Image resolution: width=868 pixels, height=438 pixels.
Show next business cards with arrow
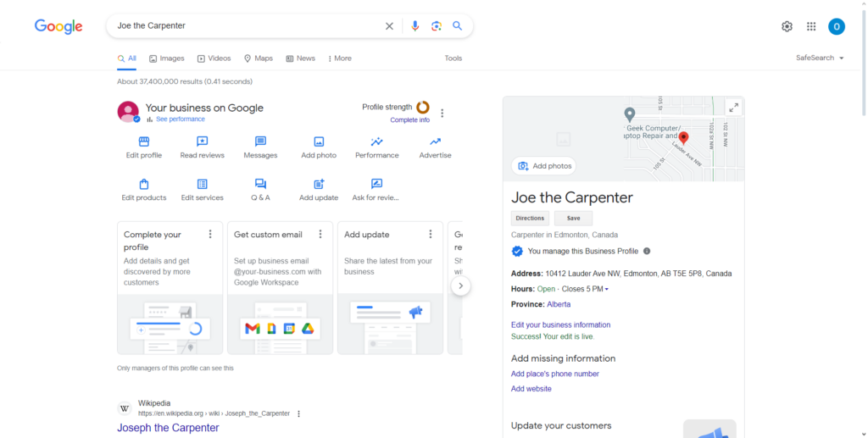(460, 286)
